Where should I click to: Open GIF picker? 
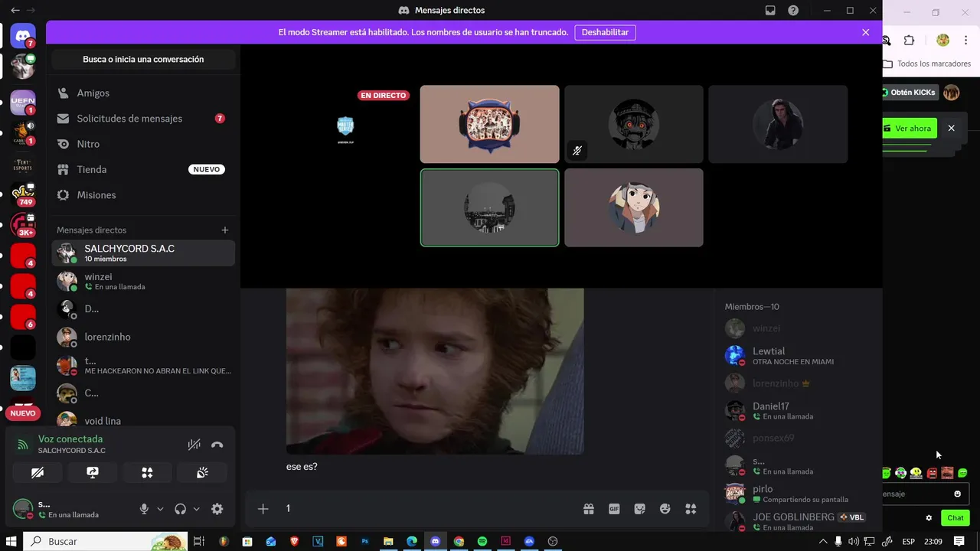tap(614, 509)
